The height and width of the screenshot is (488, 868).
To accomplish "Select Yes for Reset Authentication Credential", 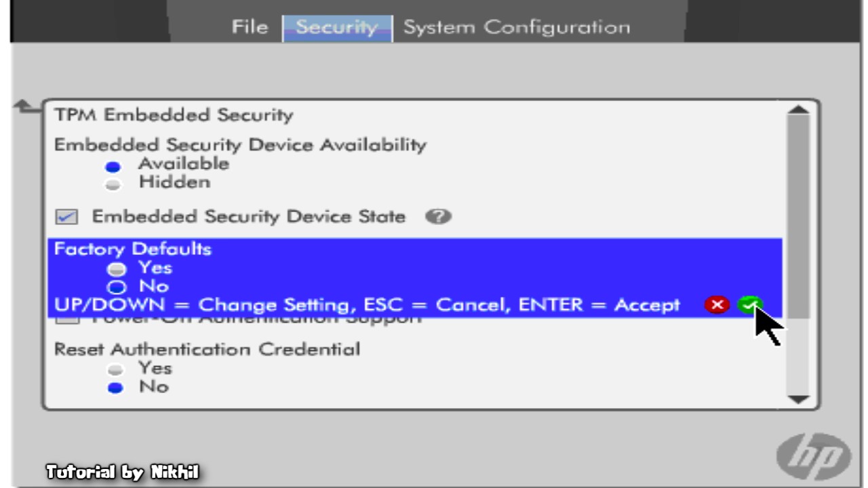I will pos(116,371).
